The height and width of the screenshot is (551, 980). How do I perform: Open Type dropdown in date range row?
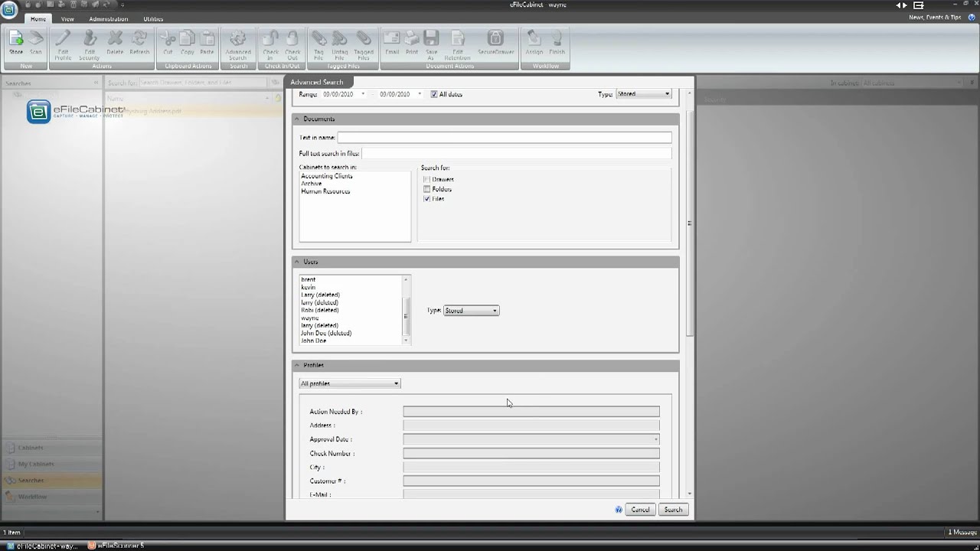644,94
